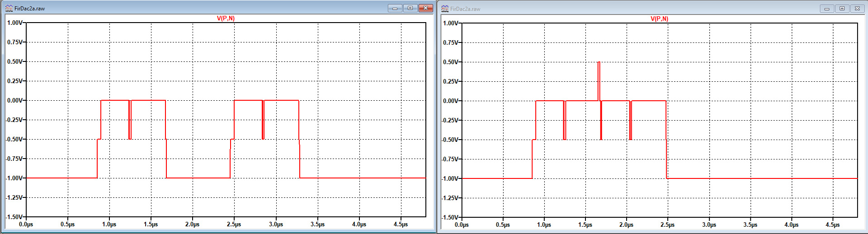
Task: Click the -1.00V axis label in left plot
Action: tap(14, 178)
